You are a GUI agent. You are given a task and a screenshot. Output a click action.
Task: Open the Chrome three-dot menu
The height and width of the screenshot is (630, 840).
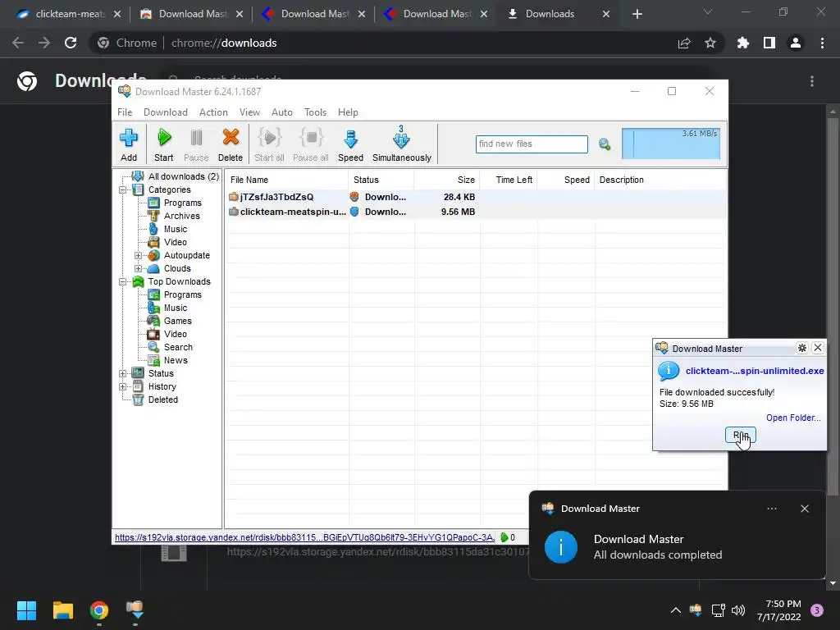(822, 43)
